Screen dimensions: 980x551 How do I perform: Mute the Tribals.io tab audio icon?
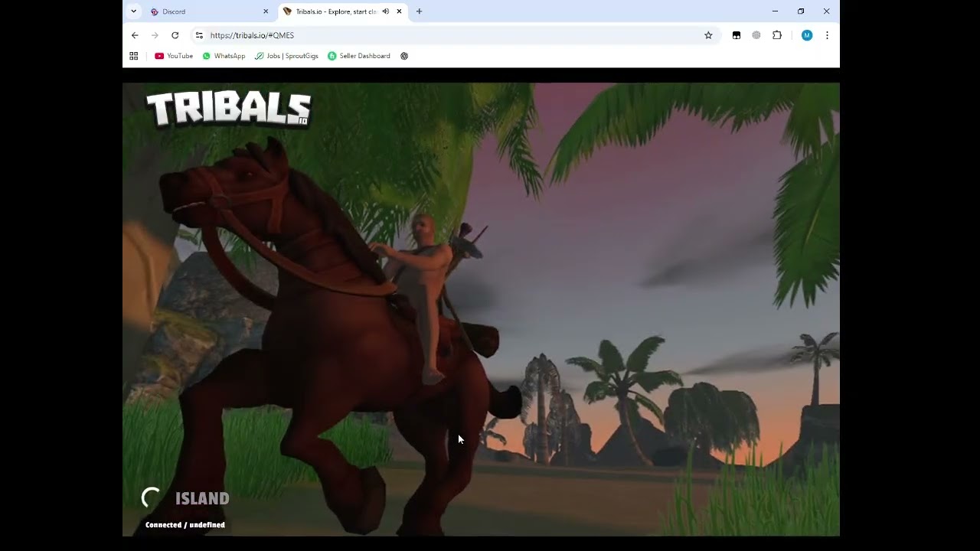pos(386,11)
